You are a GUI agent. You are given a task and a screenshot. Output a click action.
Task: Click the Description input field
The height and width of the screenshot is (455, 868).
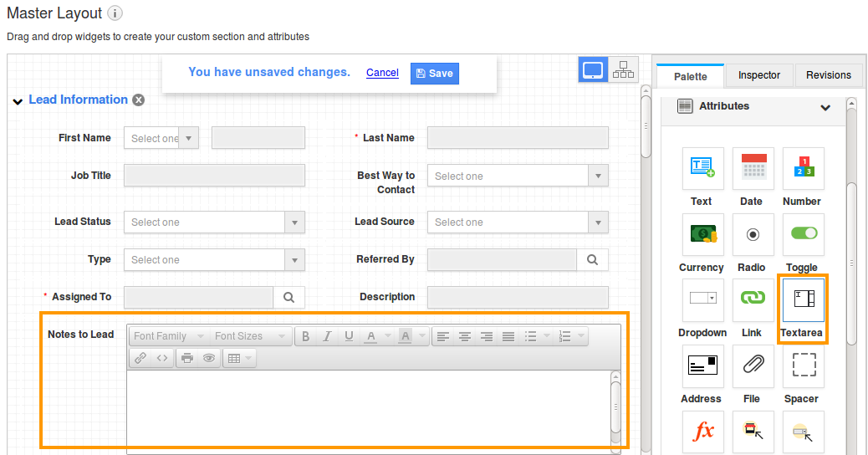point(518,297)
